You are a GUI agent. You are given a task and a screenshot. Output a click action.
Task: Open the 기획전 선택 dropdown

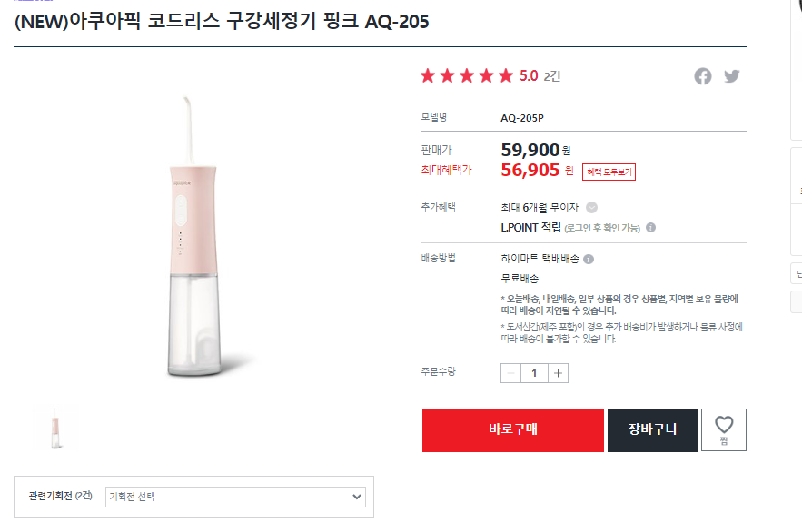click(x=235, y=497)
